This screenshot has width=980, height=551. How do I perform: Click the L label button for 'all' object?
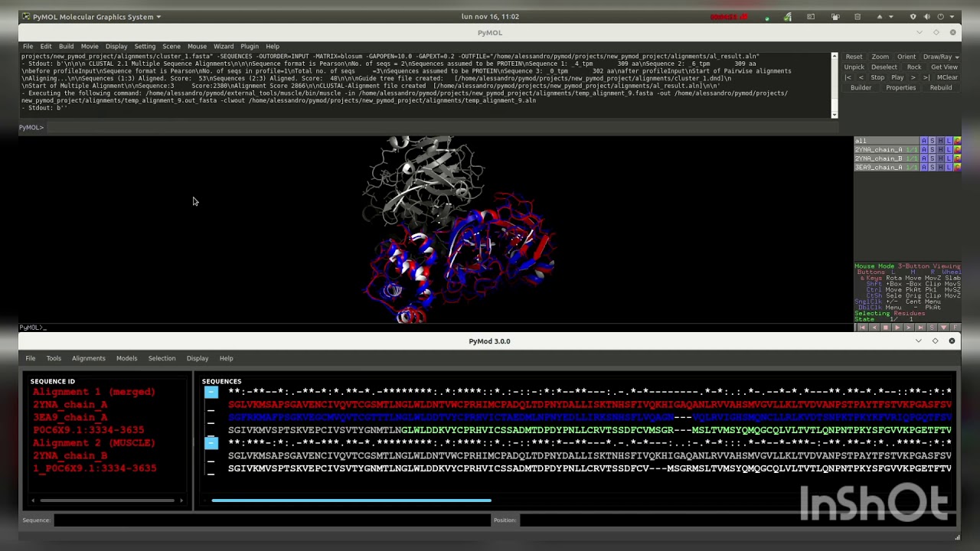tap(949, 141)
